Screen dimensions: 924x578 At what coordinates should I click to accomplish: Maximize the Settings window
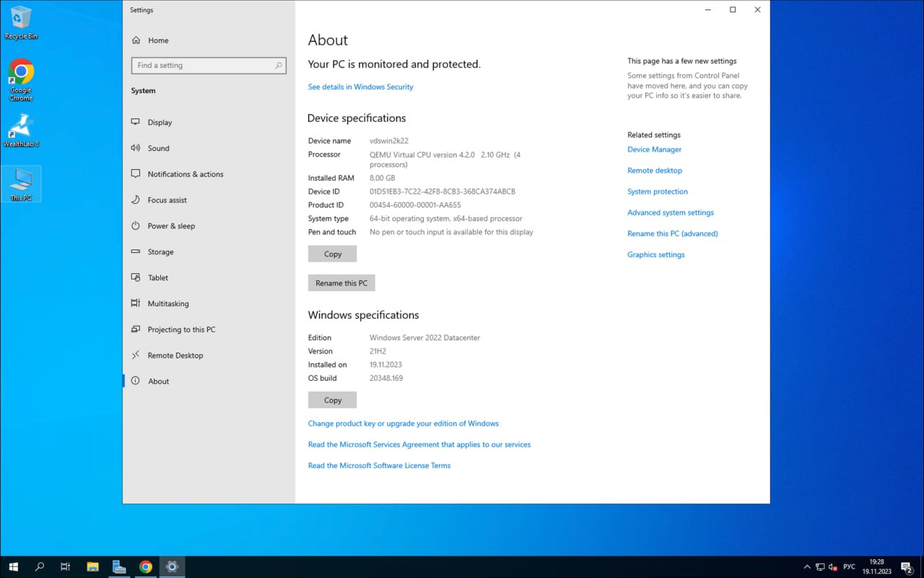click(733, 10)
